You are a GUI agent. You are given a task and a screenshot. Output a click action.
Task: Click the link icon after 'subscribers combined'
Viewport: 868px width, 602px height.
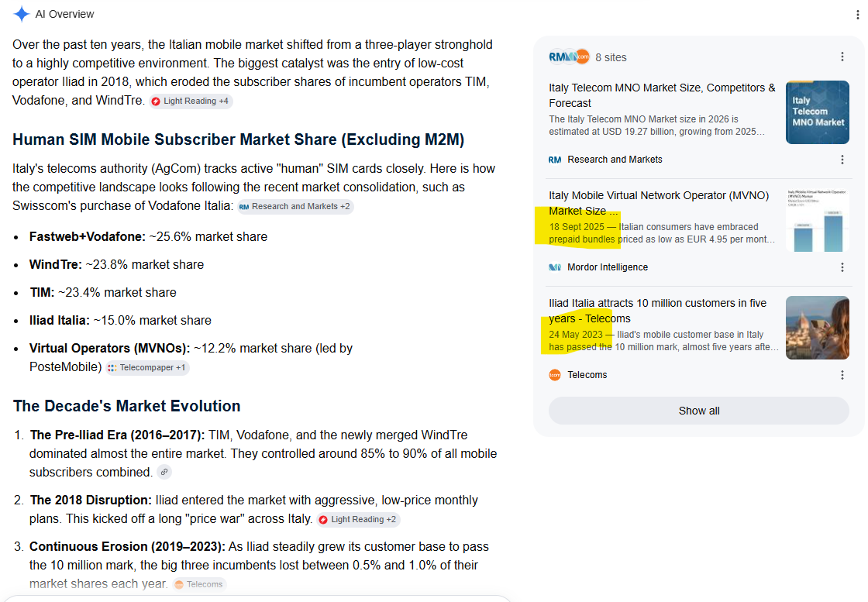(x=164, y=472)
